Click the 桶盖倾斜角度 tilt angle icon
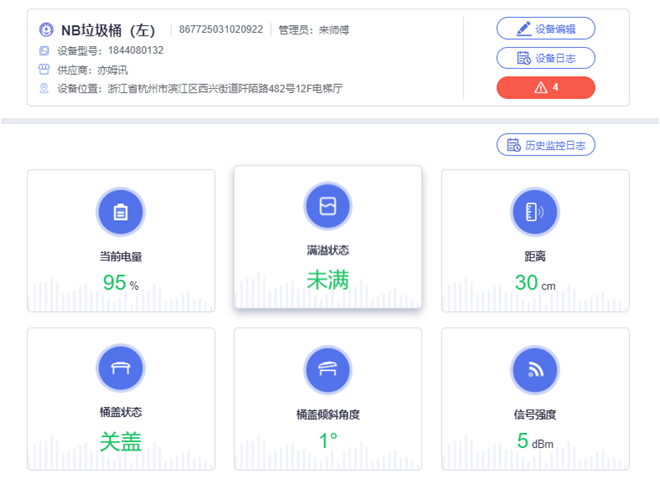 (x=328, y=369)
